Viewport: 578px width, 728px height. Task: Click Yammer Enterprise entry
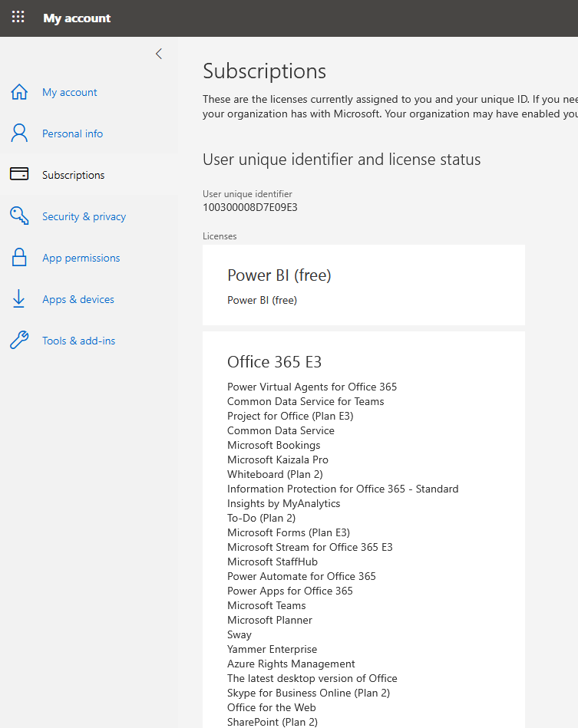click(272, 649)
